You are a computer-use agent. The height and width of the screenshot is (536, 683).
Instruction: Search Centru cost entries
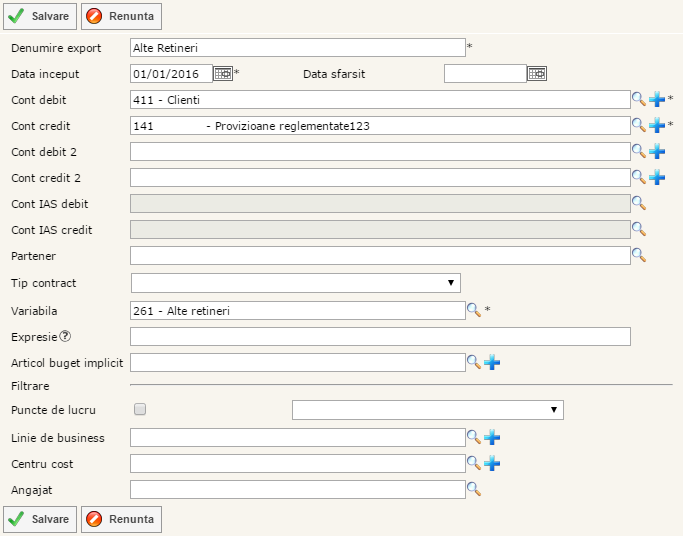tap(473, 463)
